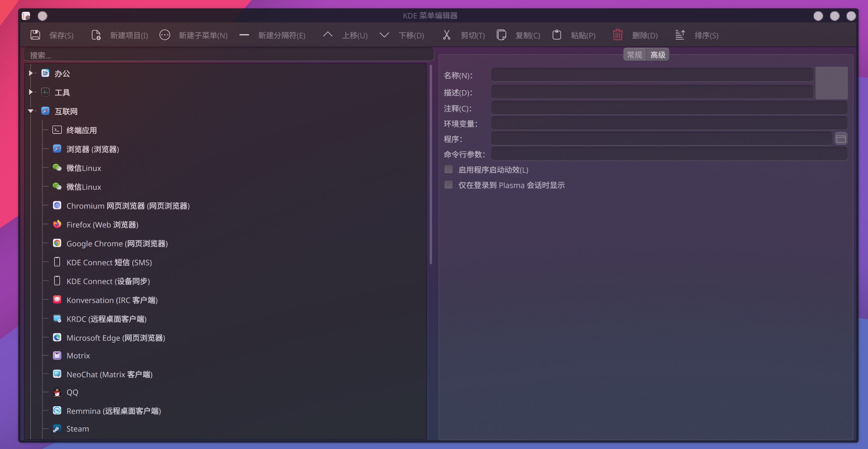Click the New Separator (新建分隔符) icon
This screenshot has width=868, height=449.
(244, 35)
